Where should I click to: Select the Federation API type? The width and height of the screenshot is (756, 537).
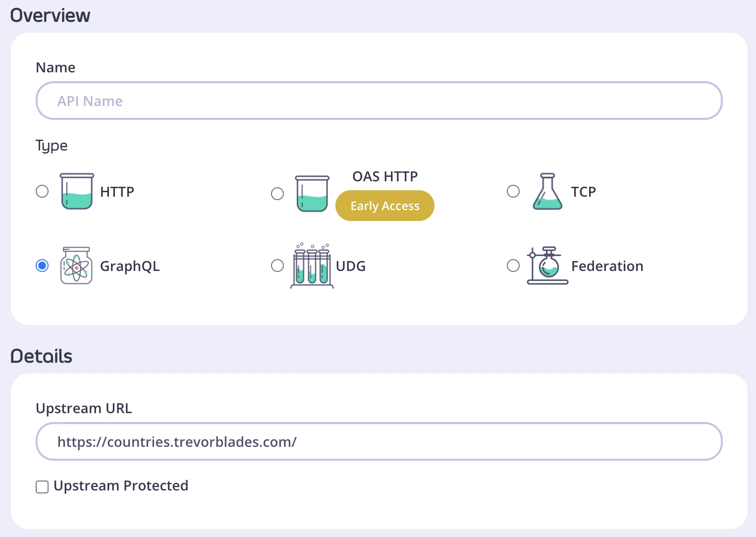pyautogui.click(x=513, y=266)
